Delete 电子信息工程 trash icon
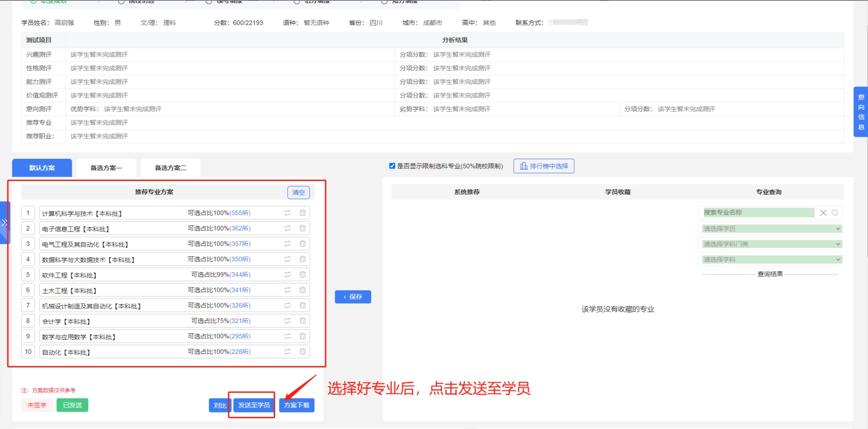Screen dimensions: 868x429 (302, 228)
